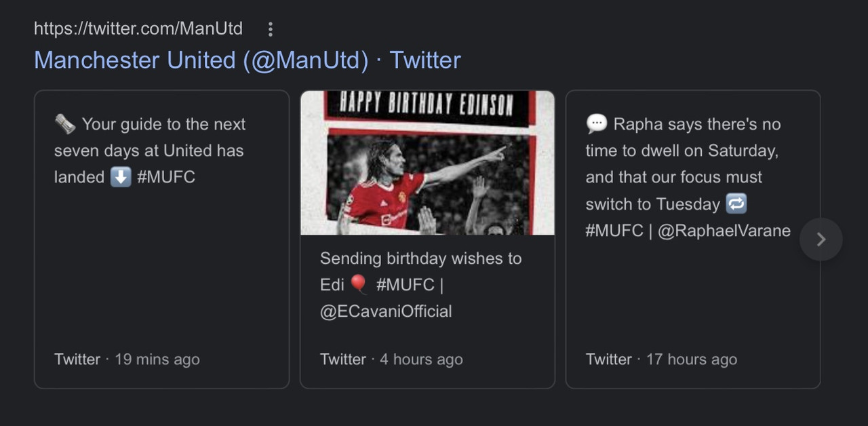
Task: Click the newspaper emoji in the first tweet
Action: pos(65,124)
